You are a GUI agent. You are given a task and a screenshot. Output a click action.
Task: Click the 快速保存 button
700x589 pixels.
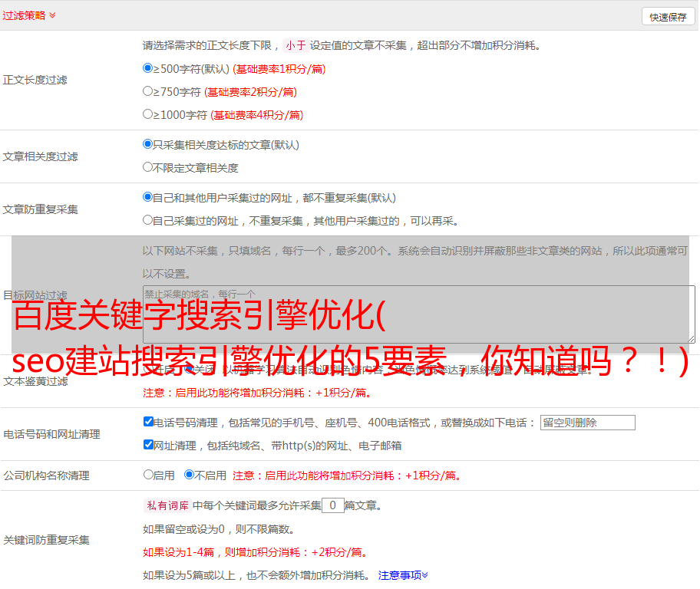pyautogui.click(x=668, y=17)
